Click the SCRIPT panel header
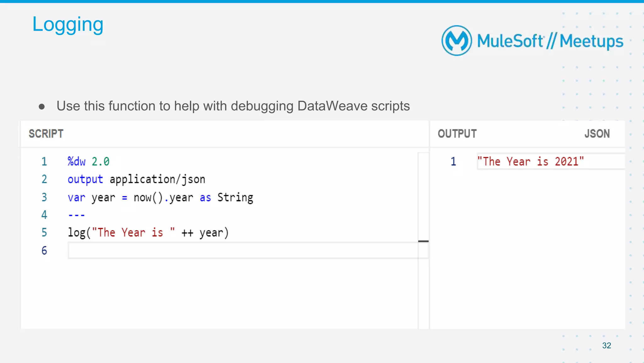The height and width of the screenshot is (363, 644). pos(46,134)
